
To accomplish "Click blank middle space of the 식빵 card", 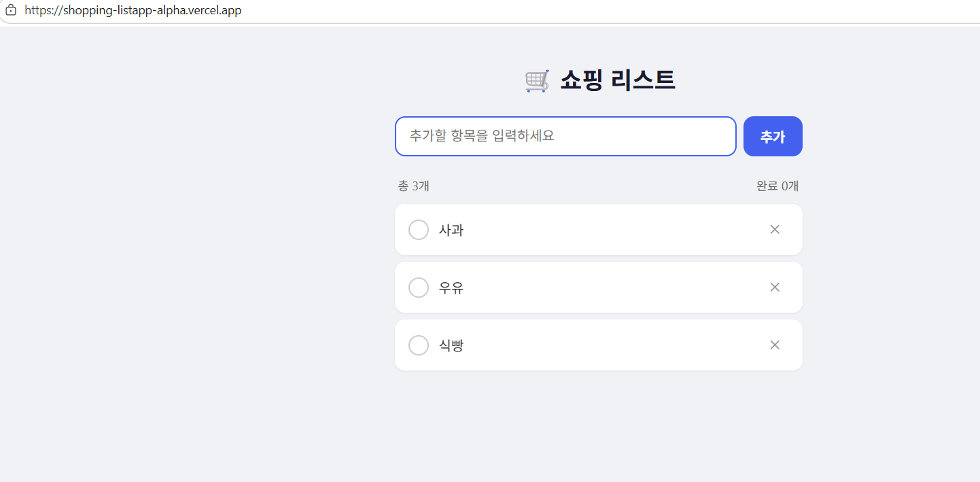I will point(605,345).
